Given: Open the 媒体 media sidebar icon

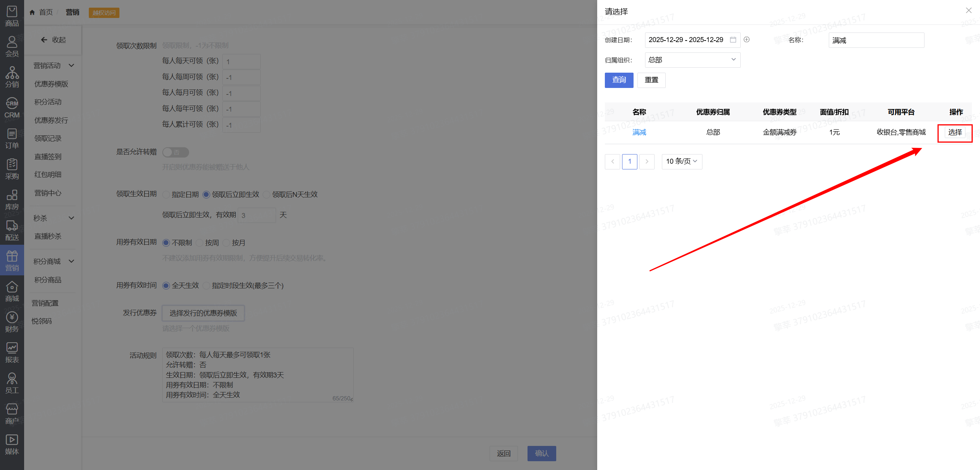Looking at the screenshot, I should (12, 444).
